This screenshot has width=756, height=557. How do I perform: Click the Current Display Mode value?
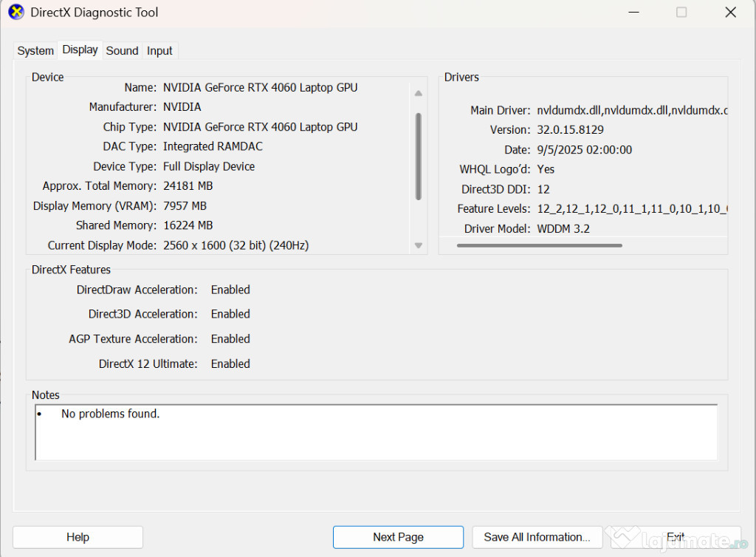[x=236, y=245]
